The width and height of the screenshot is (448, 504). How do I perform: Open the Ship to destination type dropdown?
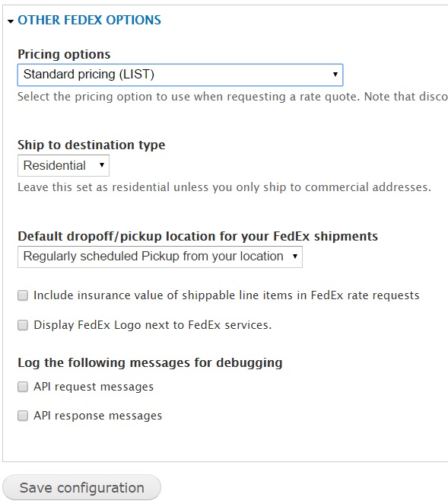click(63, 165)
